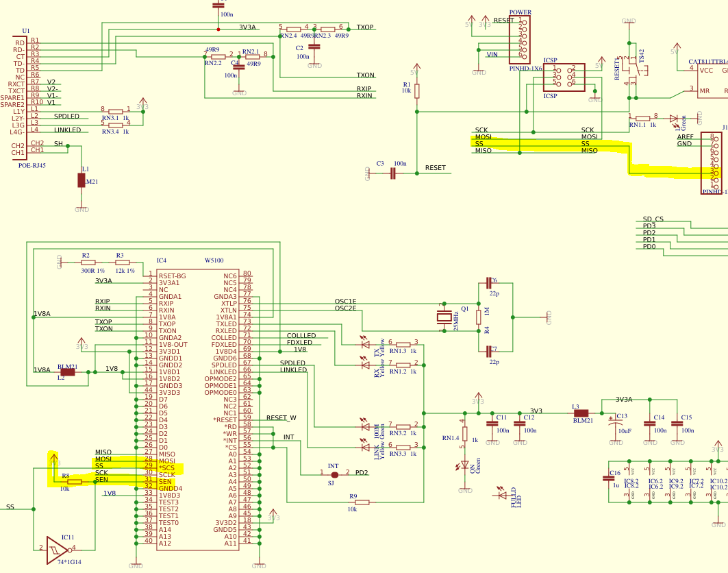
Task: Select the IC11 74*1G14 inverter symbol
Action: coord(58,550)
